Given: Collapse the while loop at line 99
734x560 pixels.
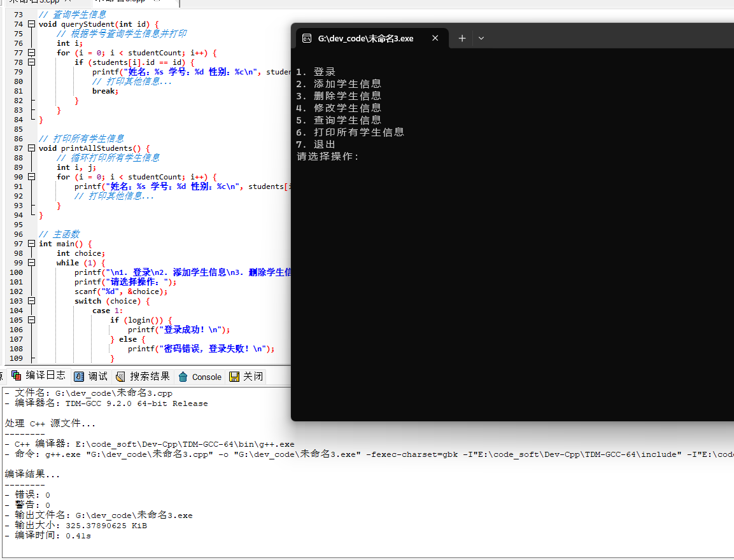Looking at the screenshot, I should (x=31, y=263).
